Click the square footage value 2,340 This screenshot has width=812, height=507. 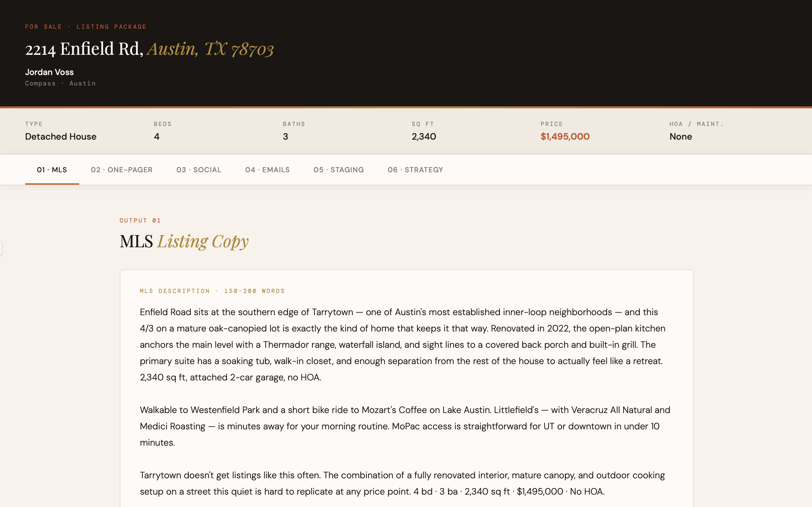coord(424,136)
